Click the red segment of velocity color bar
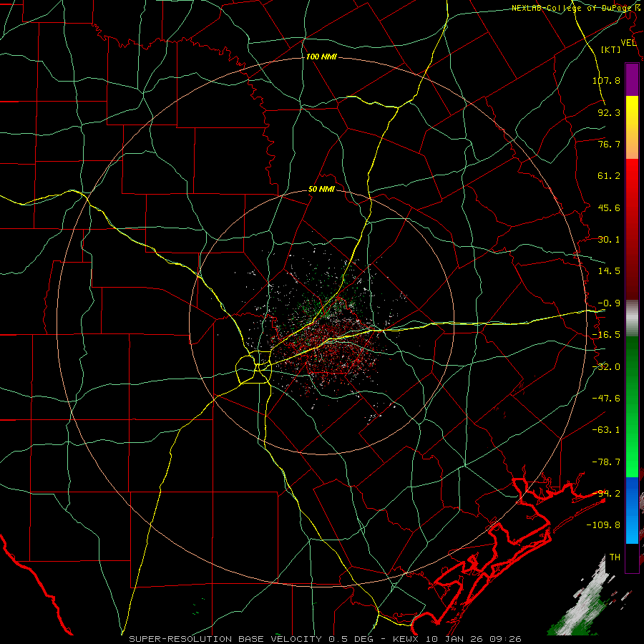The width and height of the screenshot is (644, 644). (632, 229)
